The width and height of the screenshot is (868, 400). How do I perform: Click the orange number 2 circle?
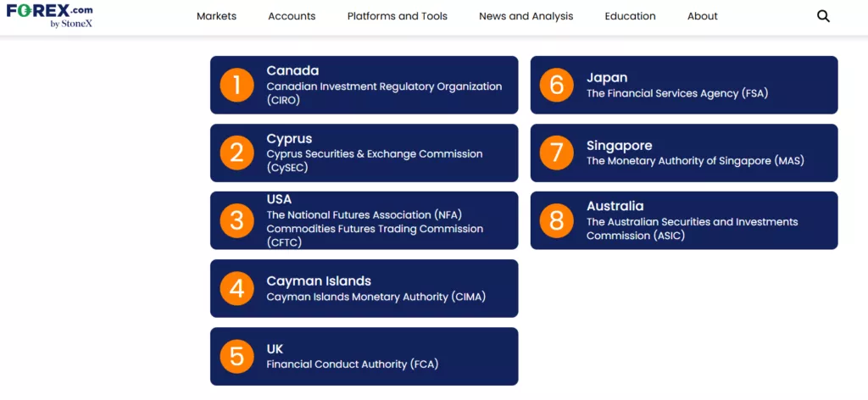click(237, 153)
